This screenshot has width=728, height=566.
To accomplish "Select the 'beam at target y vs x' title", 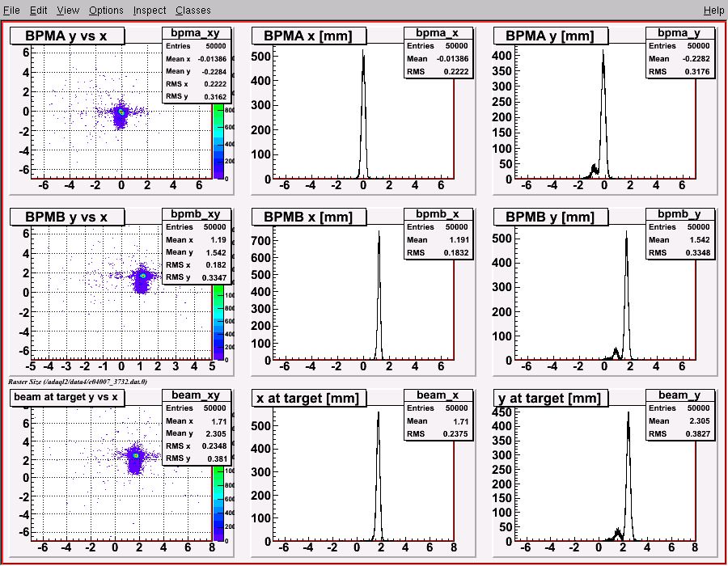I will click(x=67, y=397).
